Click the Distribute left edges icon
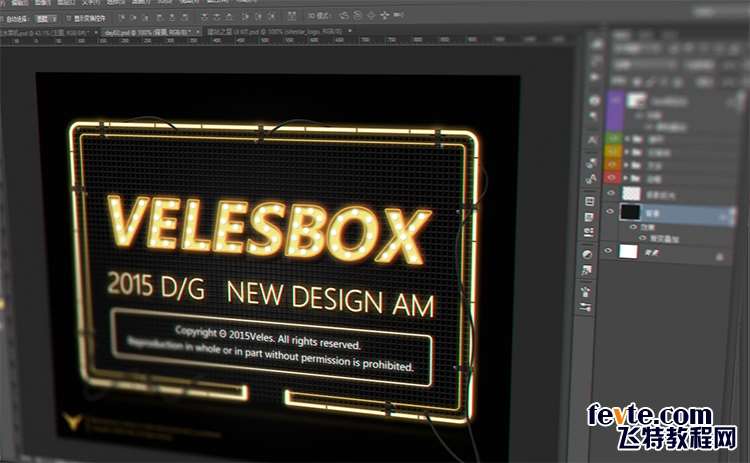The image size is (750, 463). pos(246,17)
